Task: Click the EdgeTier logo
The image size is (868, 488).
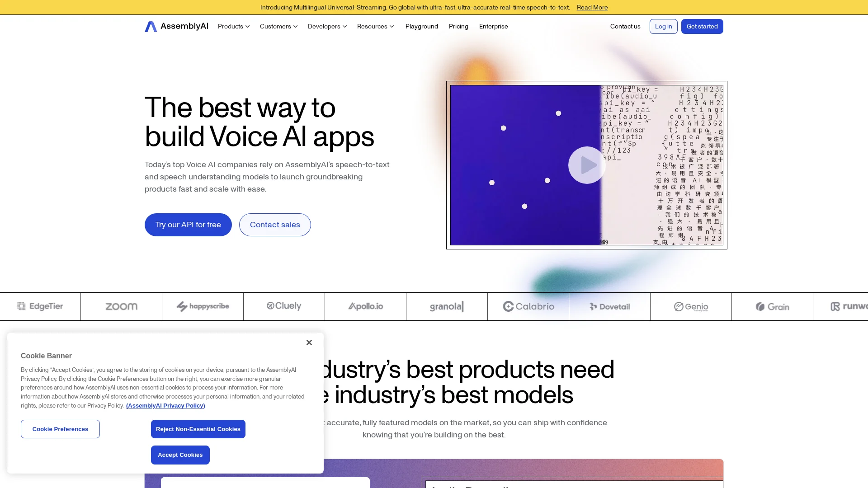Action: pos(40,306)
